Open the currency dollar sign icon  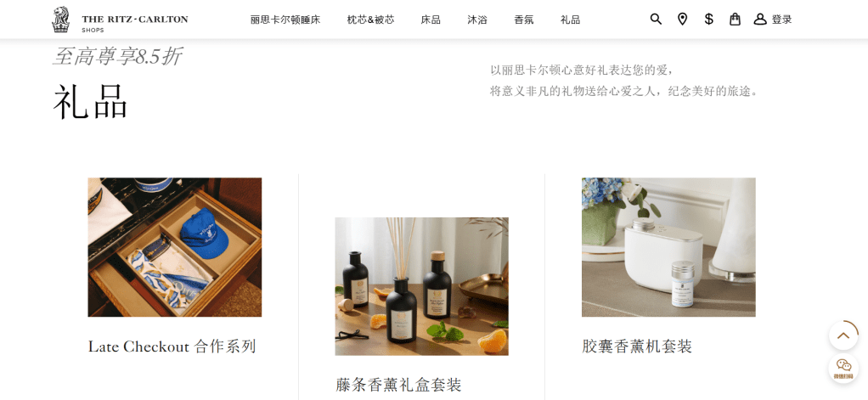tap(708, 20)
